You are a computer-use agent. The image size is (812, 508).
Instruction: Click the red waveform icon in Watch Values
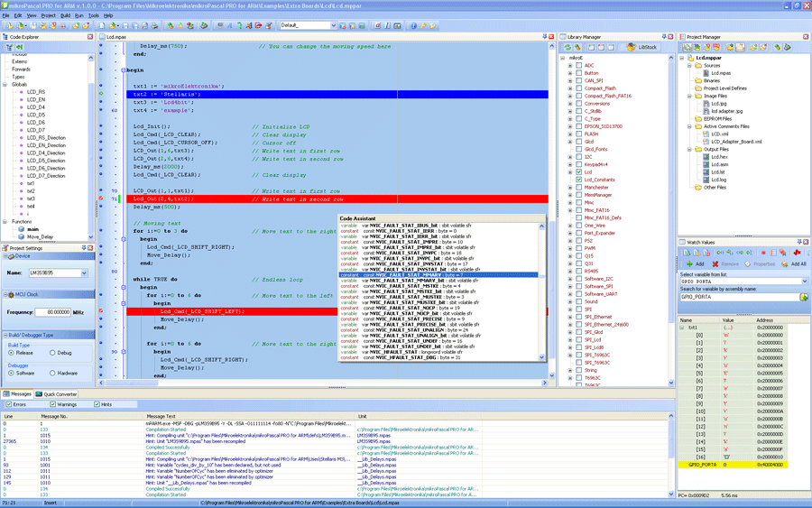(797, 253)
